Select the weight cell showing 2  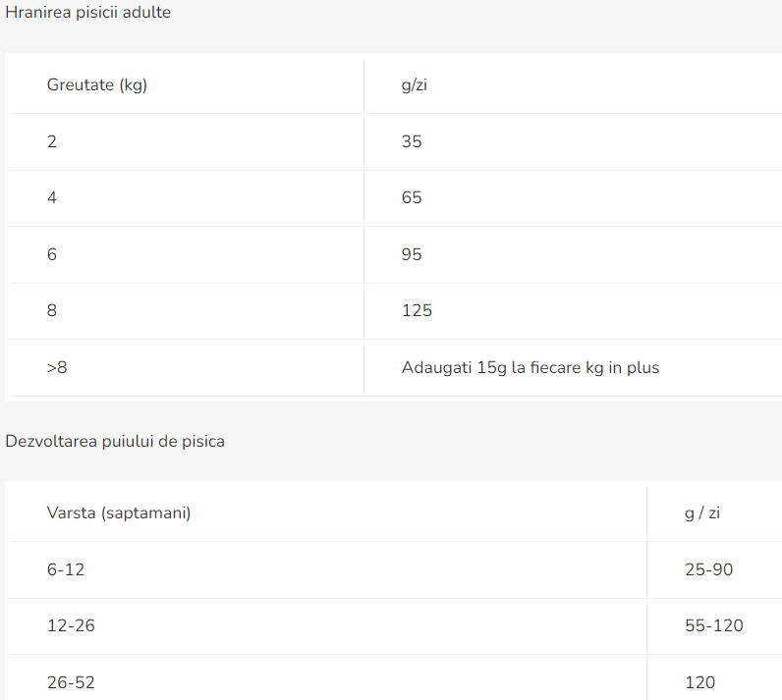[52, 141]
